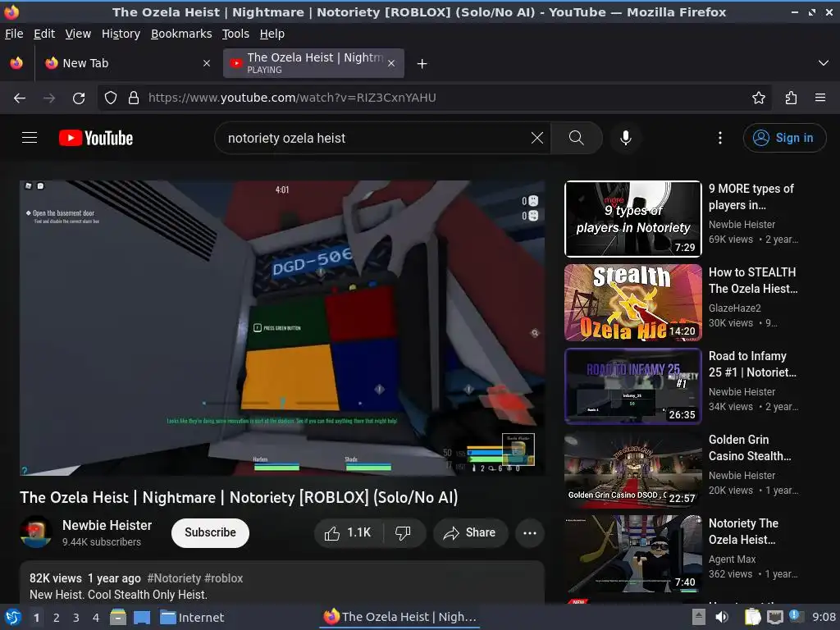Open the taskbar file manager icon
This screenshot has width=840, height=630.
tap(118, 617)
